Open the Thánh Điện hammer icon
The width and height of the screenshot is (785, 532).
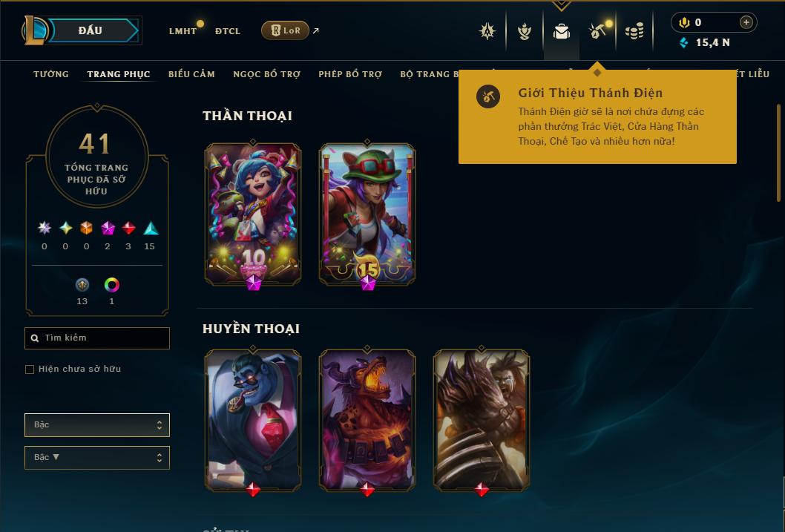pyautogui.click(x=597, y=31)
